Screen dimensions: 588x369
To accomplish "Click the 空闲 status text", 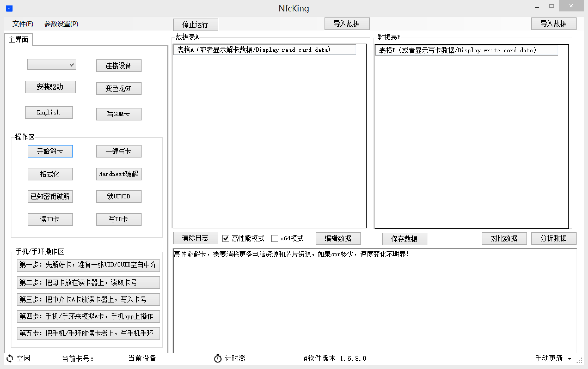I will click(x=23, y=358).
